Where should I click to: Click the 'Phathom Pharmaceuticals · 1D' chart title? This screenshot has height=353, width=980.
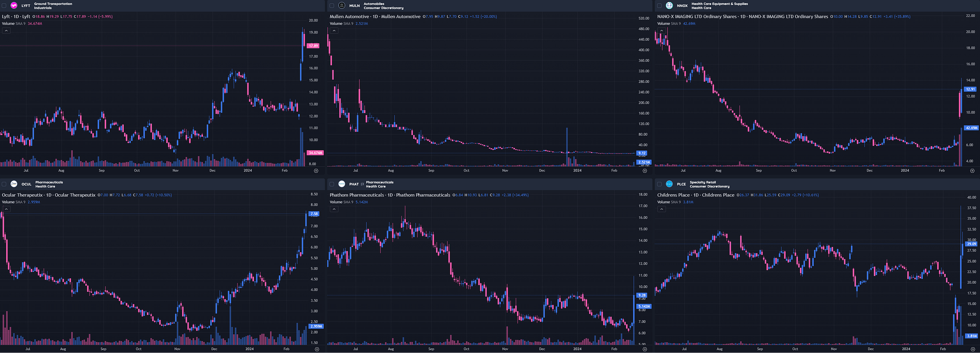[390, 195]
